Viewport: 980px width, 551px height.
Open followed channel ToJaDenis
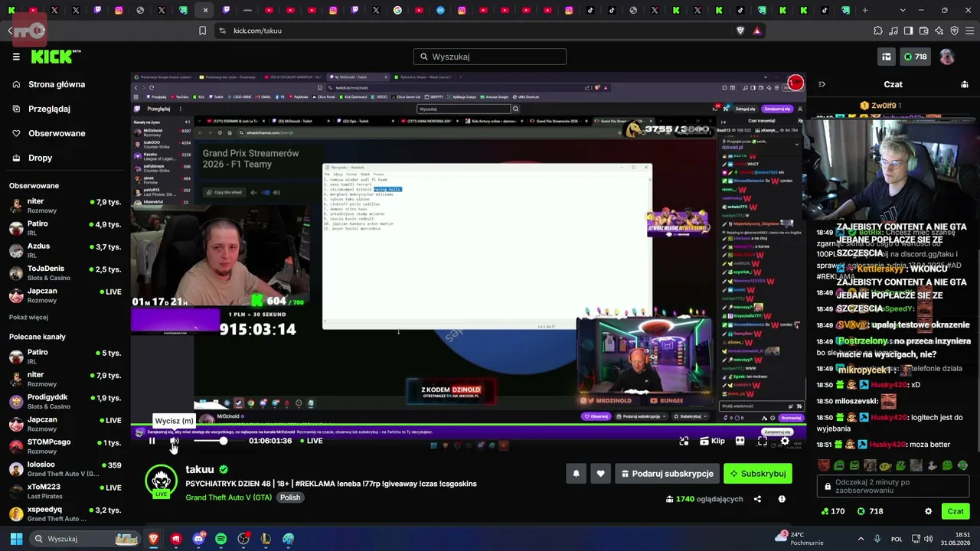click(x=65, y=272)
